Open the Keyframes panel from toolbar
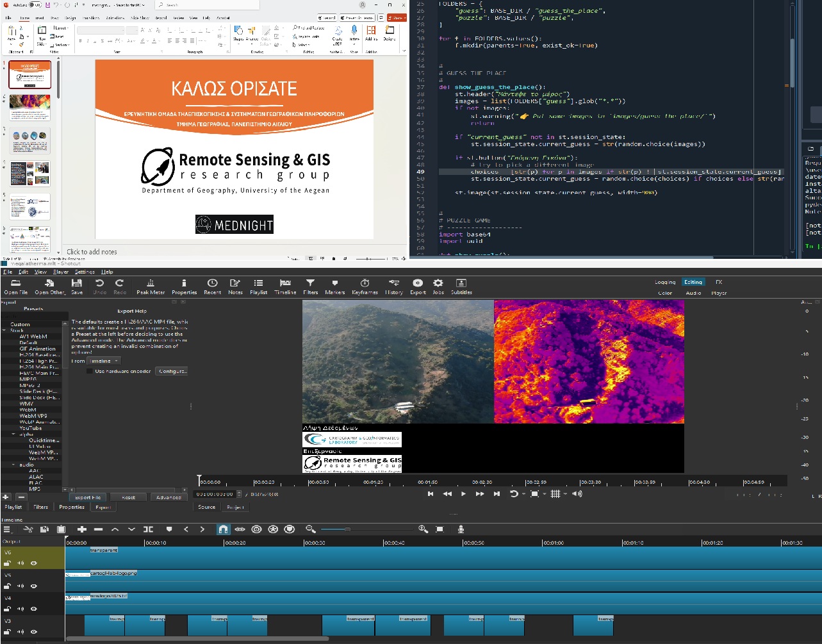Image resolution: width=822 pixels, height=644 pixels. [365, 286]
